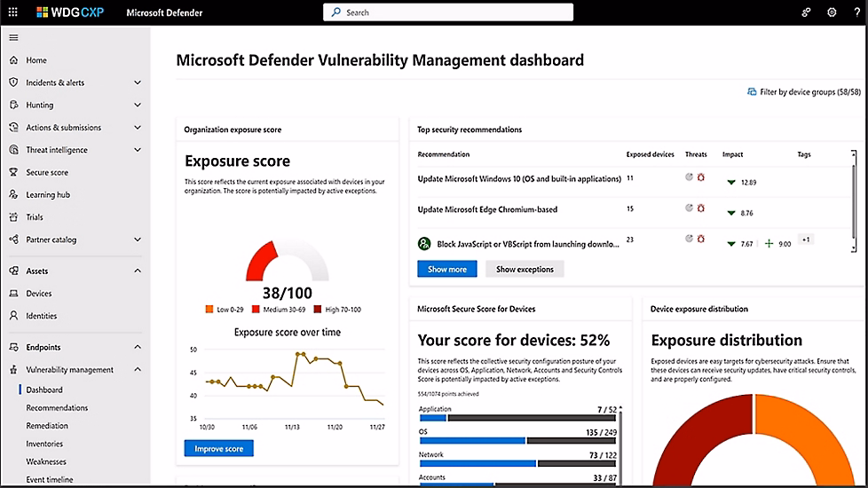
Task: Open Update Microsoft Windows 10 recommendation
Action: (519, 178)
